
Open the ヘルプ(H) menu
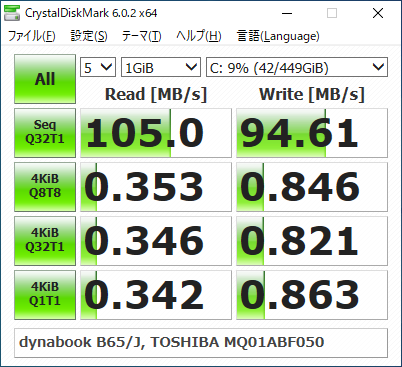pyautogui.click(x=199, y=36)
